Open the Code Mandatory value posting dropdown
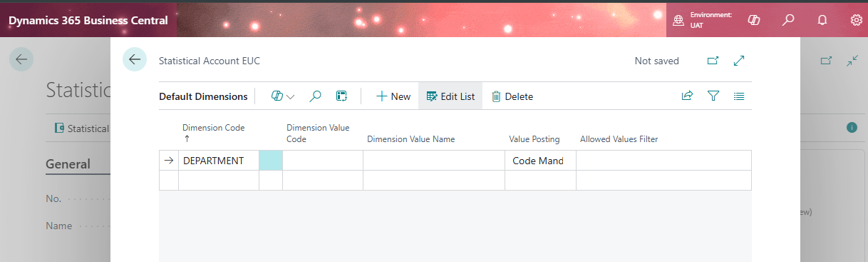 pyautogui.click(x=540, y=161)
